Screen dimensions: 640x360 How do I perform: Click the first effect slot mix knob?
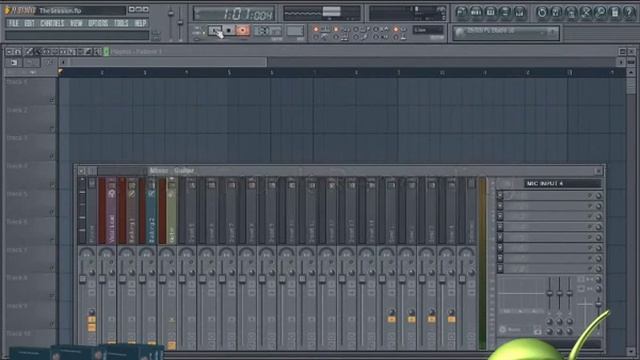[x=598, y=196]
